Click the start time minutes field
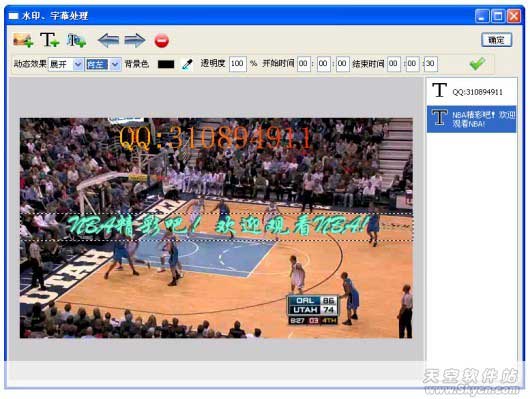 point(323,64)
